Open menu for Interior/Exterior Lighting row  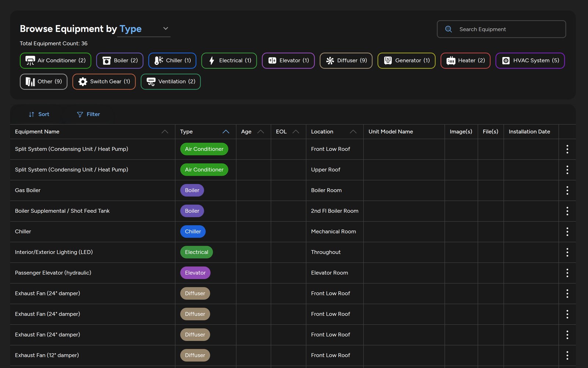point(567,252)
